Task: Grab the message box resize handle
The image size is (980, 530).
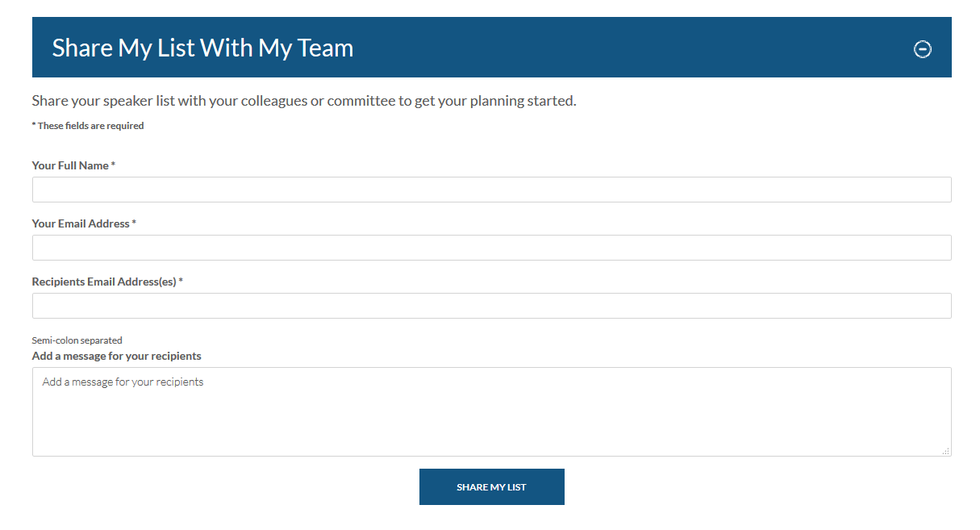Action: tap(946, 451)
